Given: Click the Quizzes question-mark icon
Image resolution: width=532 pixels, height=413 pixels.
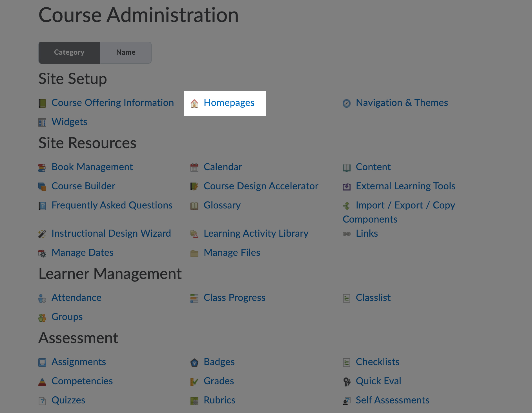Looking at the screenshot, I should click(x=42, y=401).
